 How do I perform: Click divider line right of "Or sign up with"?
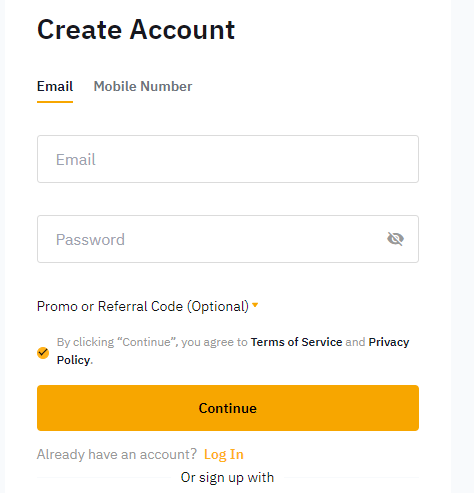coord(351,477)
